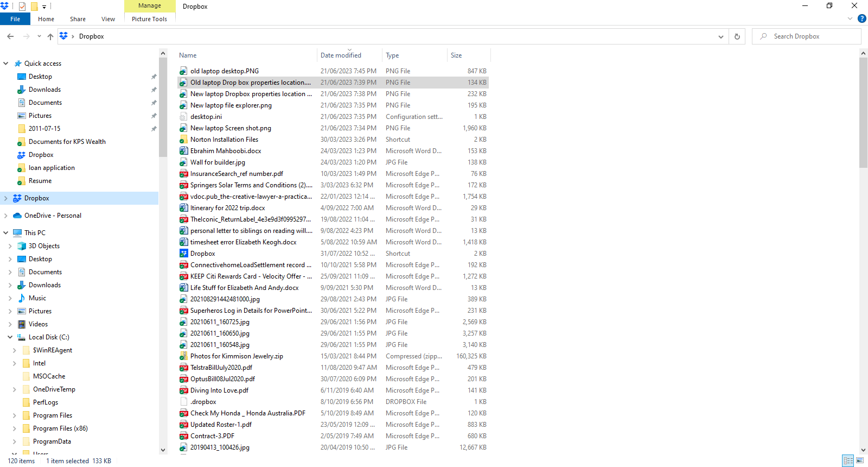Select Diving Into Love.pdf
Image resolution: width=868 pixels, height=467 pixels.
point(219,390)
